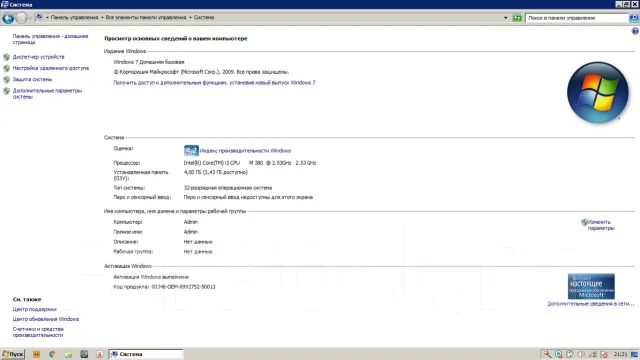The height and width of the screenshot is (360, 640).
Task: Click the Admin value next to Компьютер
Action: point(191,222)
